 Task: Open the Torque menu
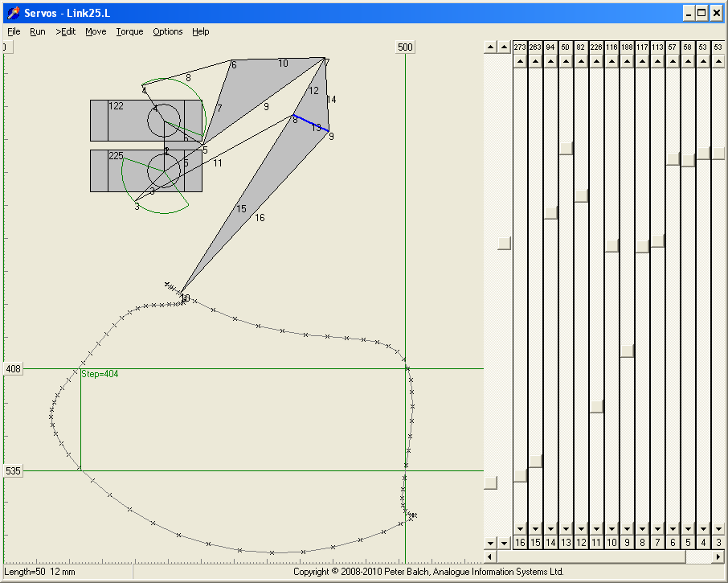pos(129,31)
